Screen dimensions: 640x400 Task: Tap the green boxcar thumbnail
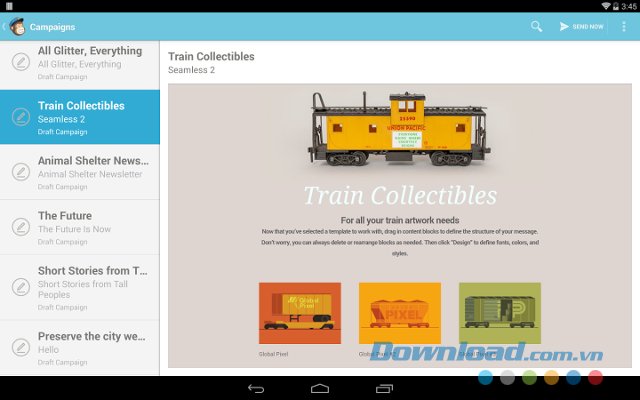(x=500, y=313)
